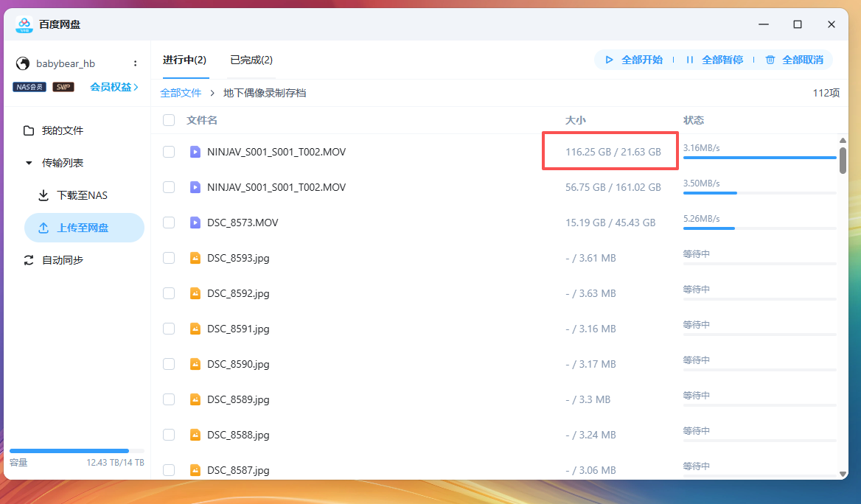Check the box for DSC_8589.jpg

coord(169,399)
